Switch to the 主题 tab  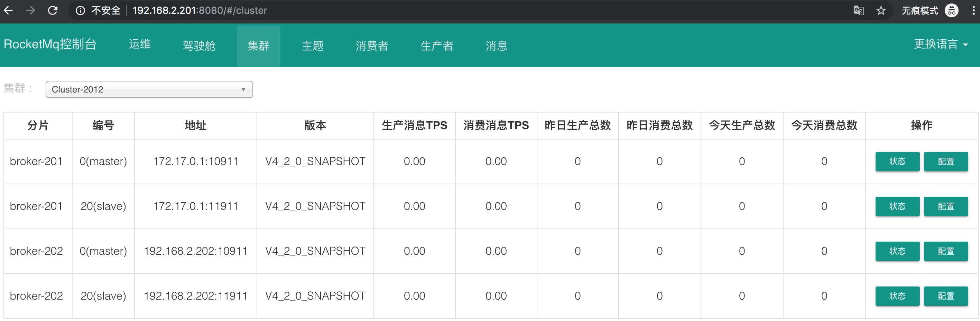pyautogui.click(x=312, y=46)
